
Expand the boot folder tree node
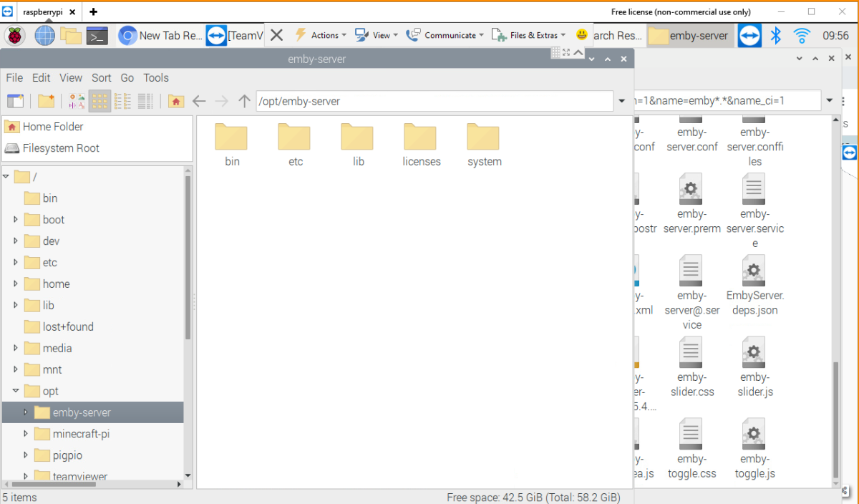pyautogui.click(x=16, y=219)
